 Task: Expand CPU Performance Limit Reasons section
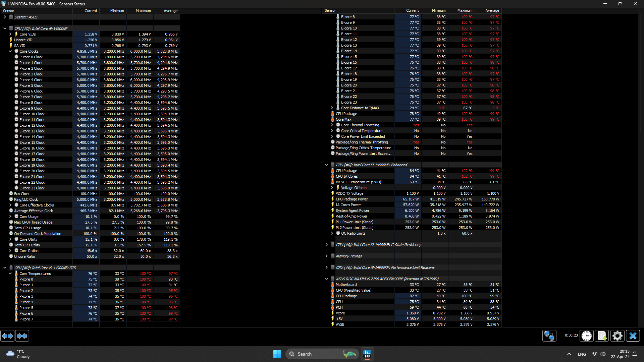coord(326,267)
